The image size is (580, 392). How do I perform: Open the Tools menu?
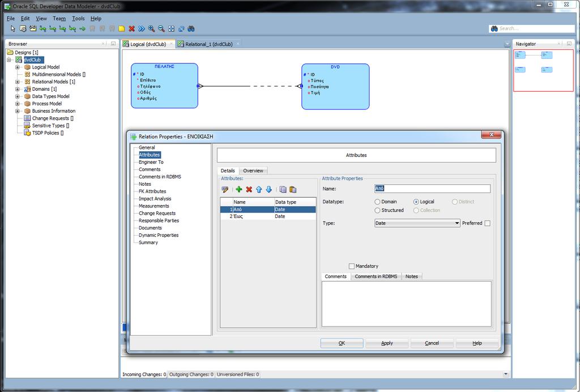[x=78, y=19]
